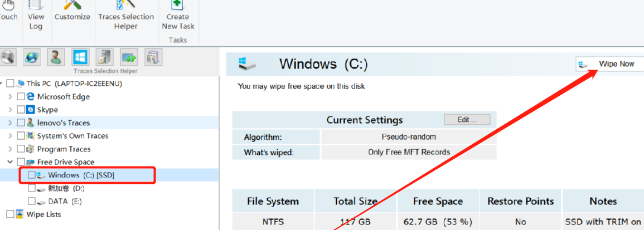Check the Microsoft Edge checkbox
The image size is (644, 230).
click(21, 97)
